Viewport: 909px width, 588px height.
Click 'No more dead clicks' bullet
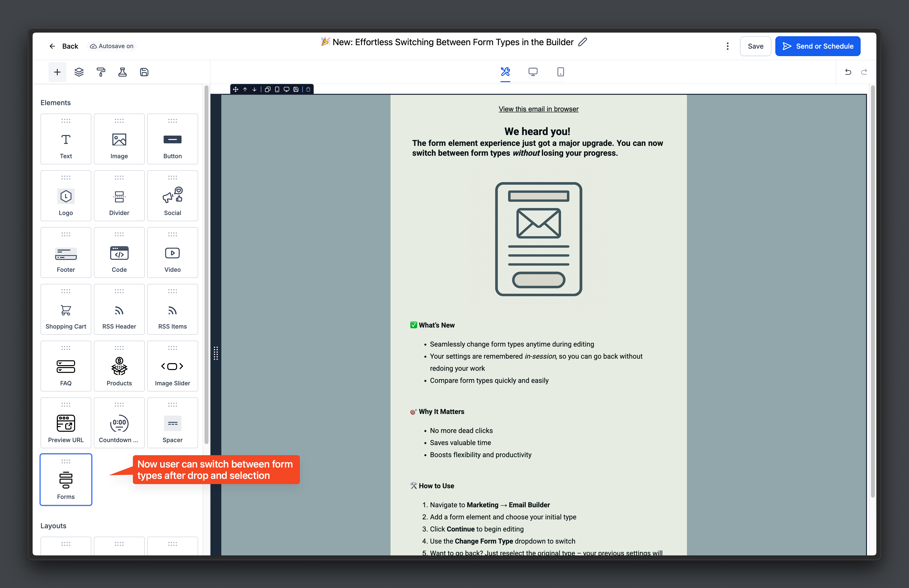tap(461, 431)
